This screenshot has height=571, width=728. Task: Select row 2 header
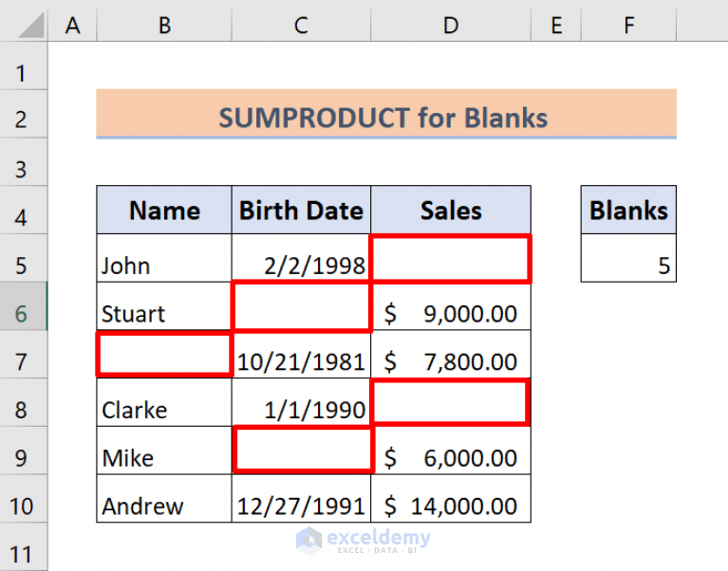(24, 114)
